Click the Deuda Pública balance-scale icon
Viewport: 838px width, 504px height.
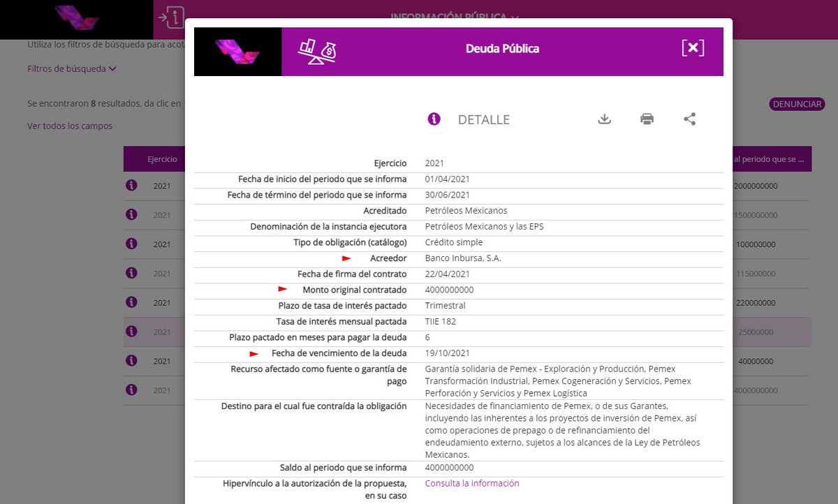tap(317, 51)
